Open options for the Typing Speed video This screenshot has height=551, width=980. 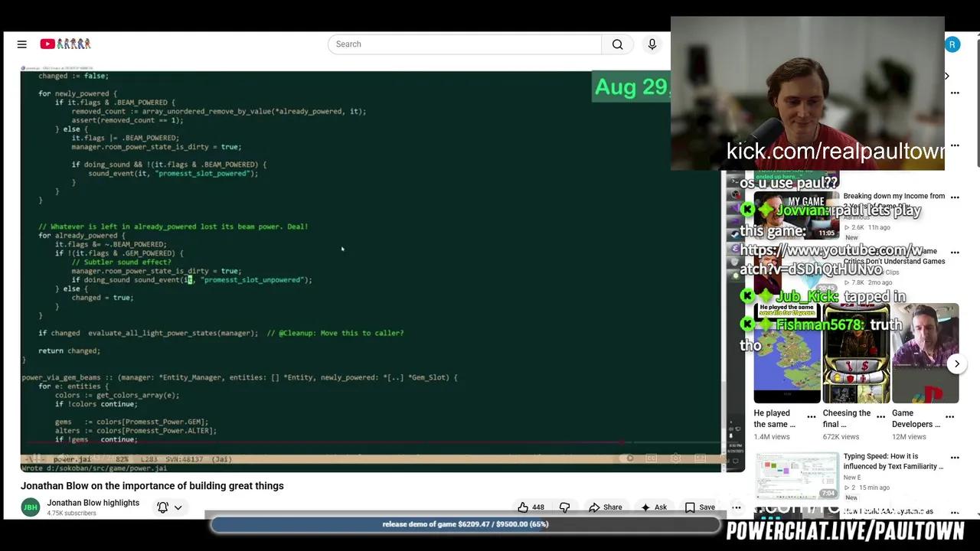coord(955,459)
